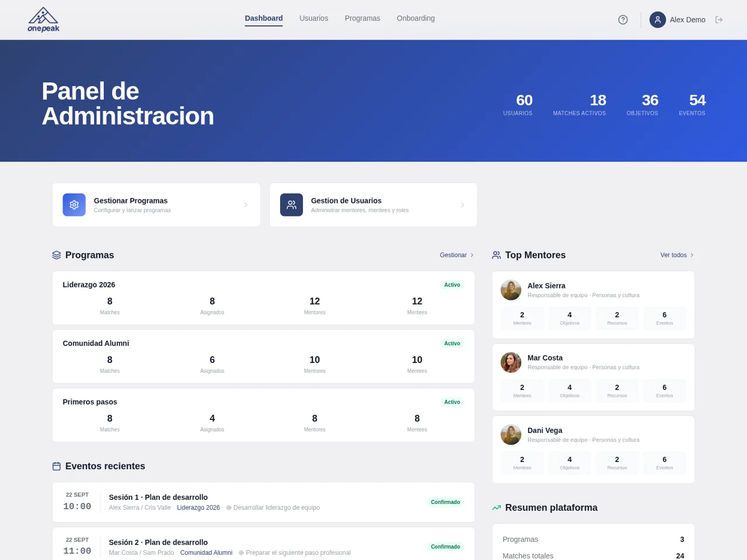Click the logout arrow icon

tap(719, 20)
